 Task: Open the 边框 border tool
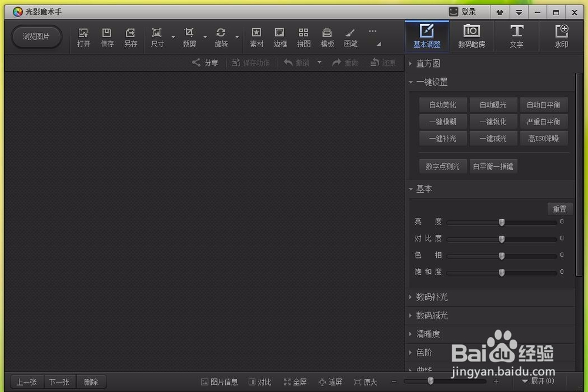[x=280, y=38]
